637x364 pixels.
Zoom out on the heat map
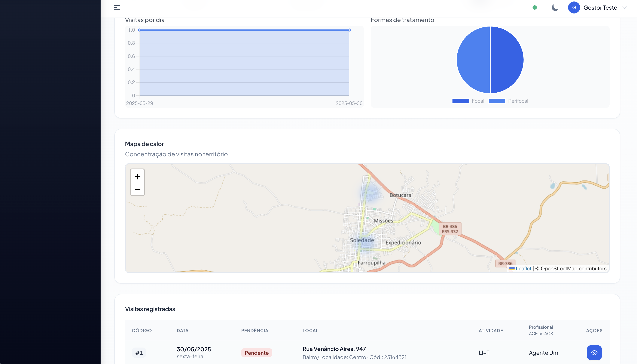pos(137,189)
